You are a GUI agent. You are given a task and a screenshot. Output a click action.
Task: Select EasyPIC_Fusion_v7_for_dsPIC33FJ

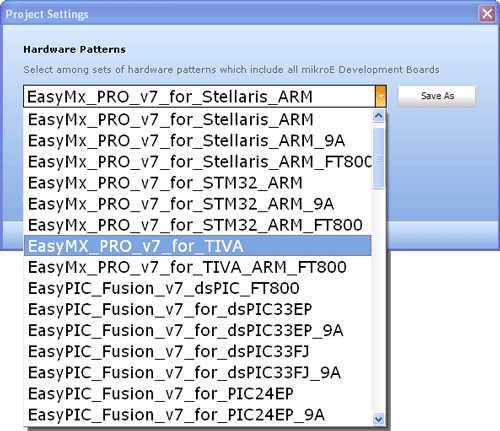tap(198, 351)
